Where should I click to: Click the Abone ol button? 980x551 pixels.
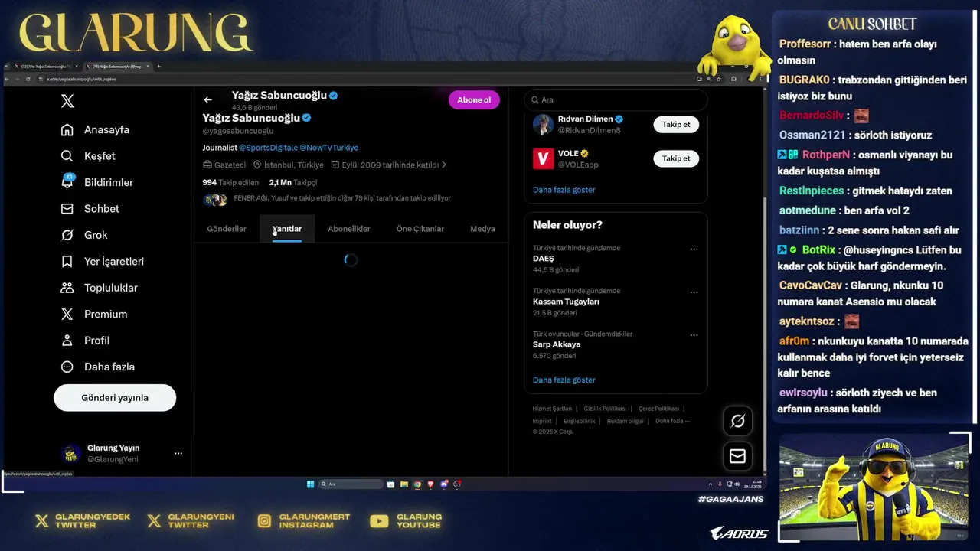point(474,100)
